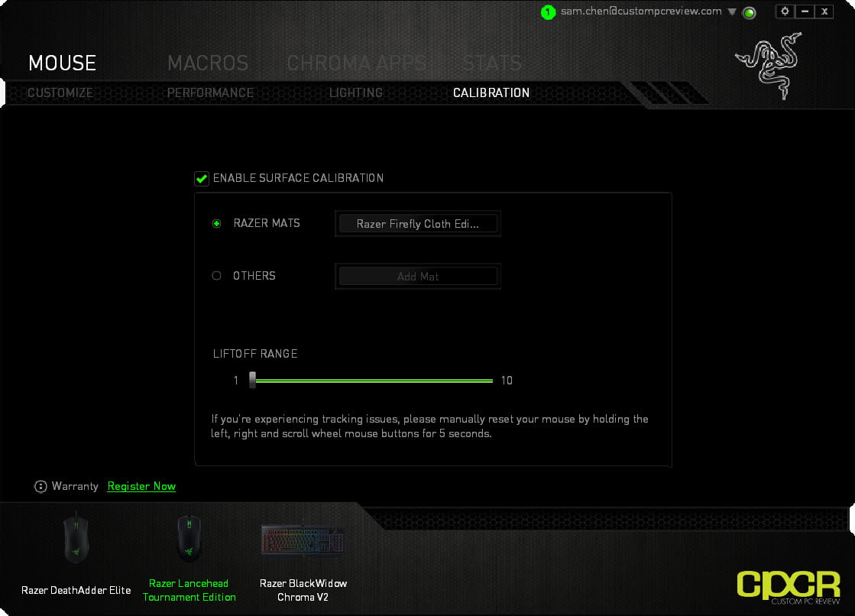Click the warranty info icon

coord(40,486)
